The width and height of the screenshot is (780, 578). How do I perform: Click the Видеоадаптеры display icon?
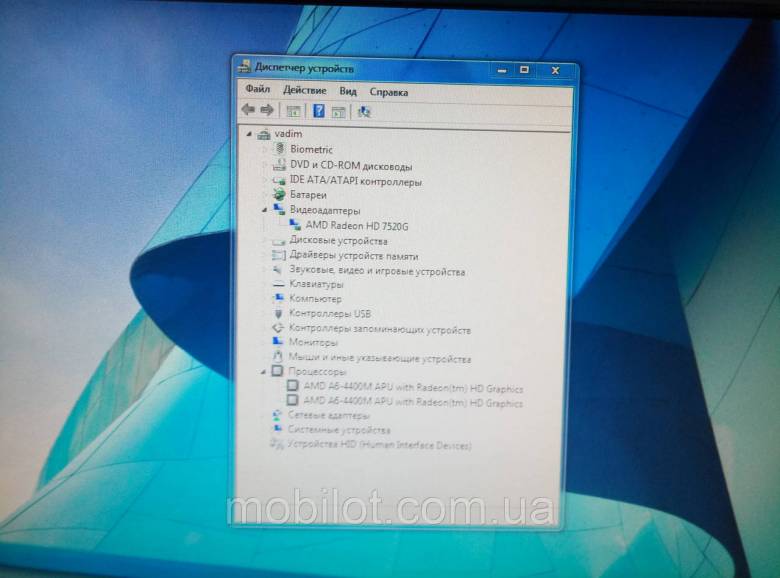point(279,209)
